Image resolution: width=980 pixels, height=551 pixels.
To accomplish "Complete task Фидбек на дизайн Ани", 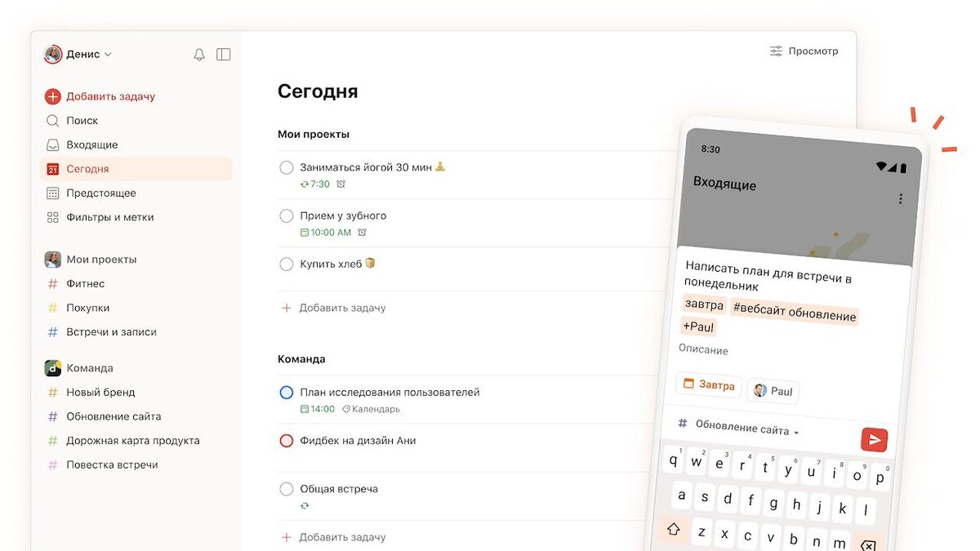I will 287,441.
